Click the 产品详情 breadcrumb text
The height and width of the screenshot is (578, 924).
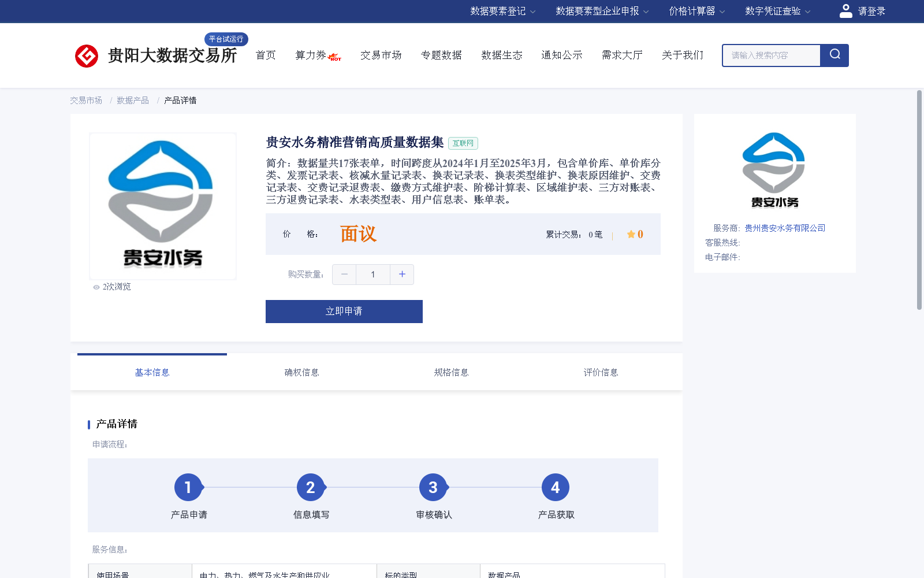[180, 101]
